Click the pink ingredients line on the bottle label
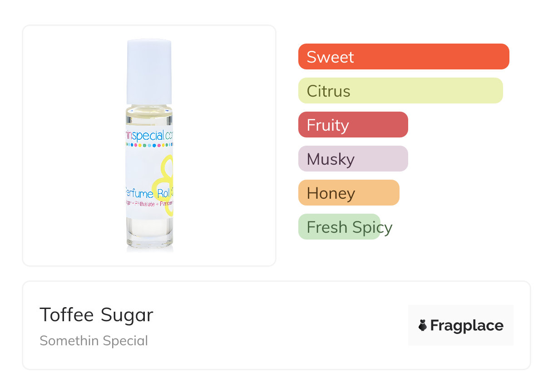Image resolution: width=553 pixels, height=392 pixels. 149,204
